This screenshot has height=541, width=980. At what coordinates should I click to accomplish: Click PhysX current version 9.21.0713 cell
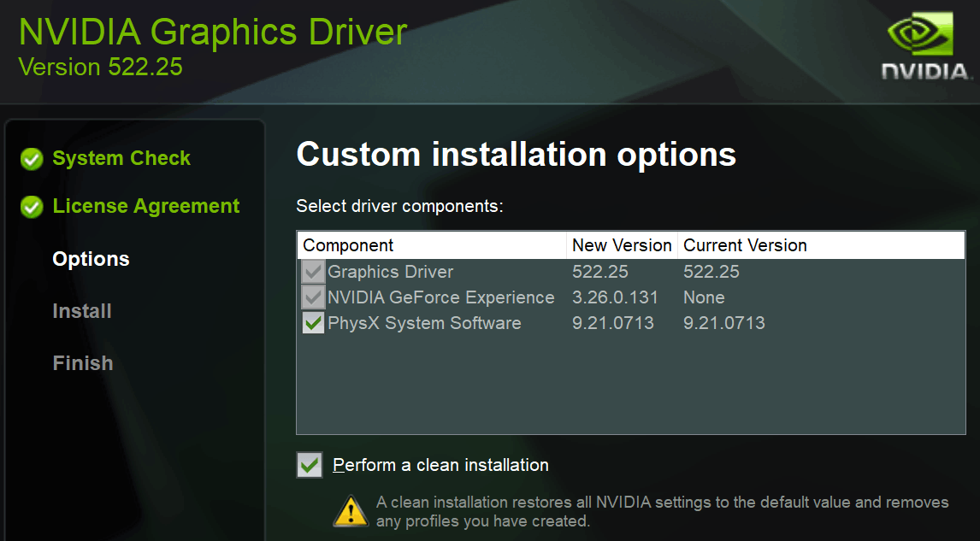pos(724,323)
